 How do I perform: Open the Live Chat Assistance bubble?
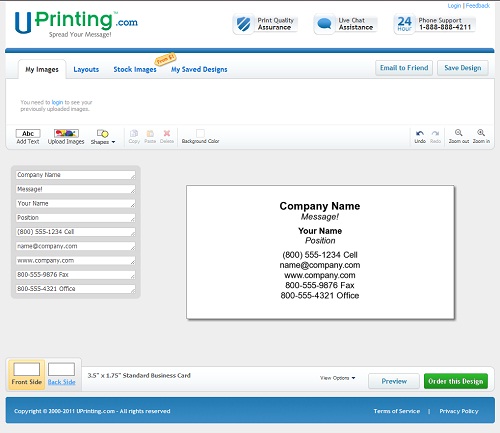click(324, 24)
